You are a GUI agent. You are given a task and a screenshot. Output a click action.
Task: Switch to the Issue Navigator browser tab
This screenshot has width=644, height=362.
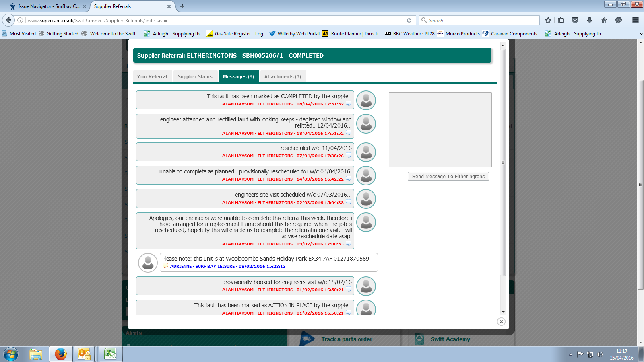(48, 6)
